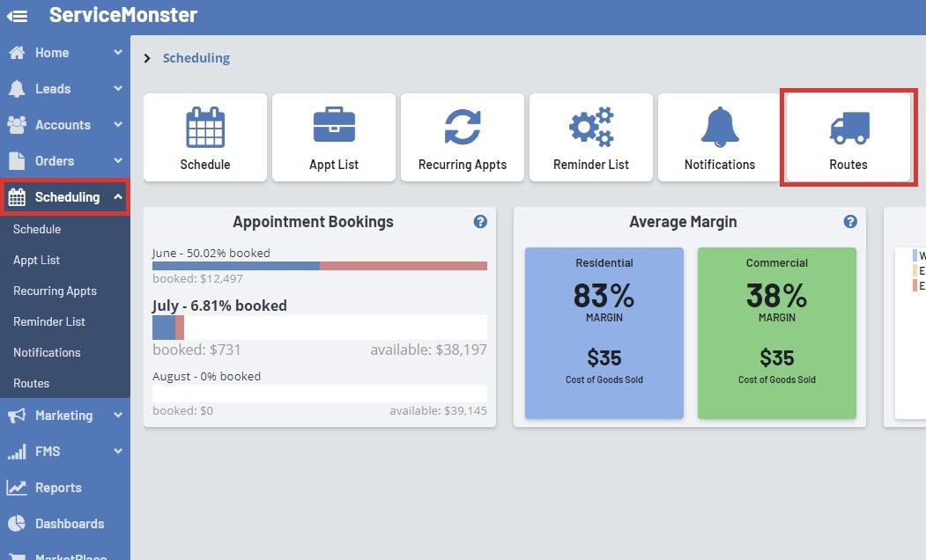This screenshot has width=926, height=560.
Task: Click the Scheduling breadcrumb link
Action: coord(196,58)
